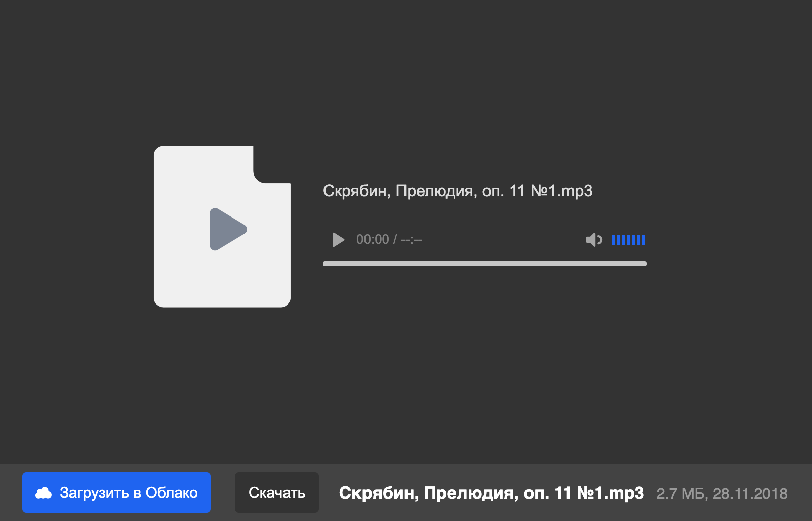This screenshot has width=812, height=521.
Task: Set volume to the fifth blue bar
Action: click(633, 240)
